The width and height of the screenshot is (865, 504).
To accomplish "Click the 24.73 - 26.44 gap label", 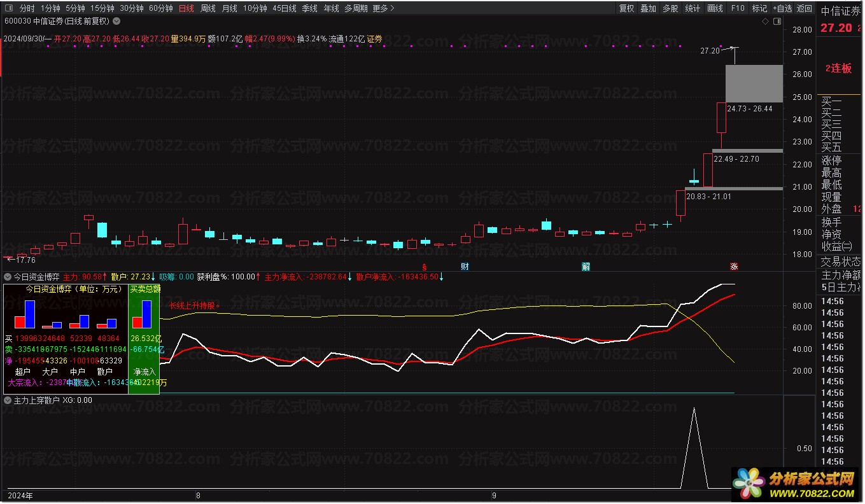I will (750, 109).
